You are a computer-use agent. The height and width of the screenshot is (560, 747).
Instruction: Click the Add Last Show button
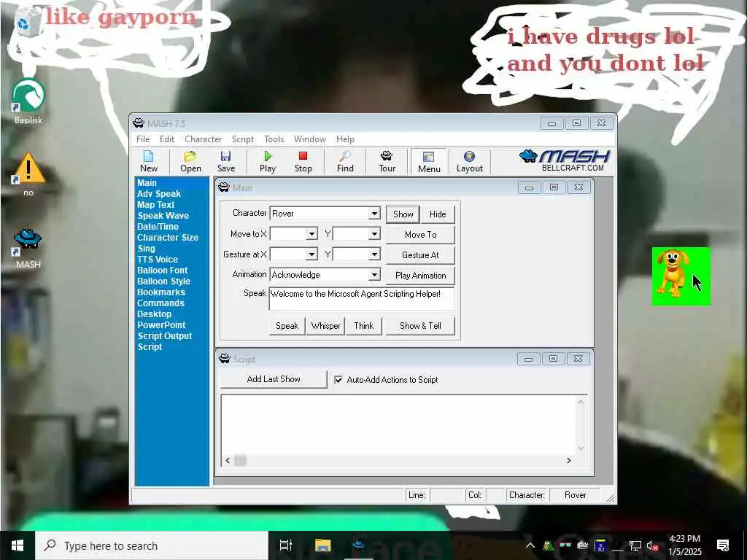[274, 379]
